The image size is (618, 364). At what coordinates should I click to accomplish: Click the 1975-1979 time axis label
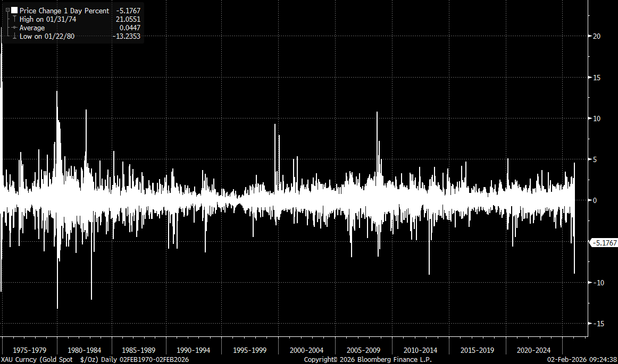click(30, 350)
